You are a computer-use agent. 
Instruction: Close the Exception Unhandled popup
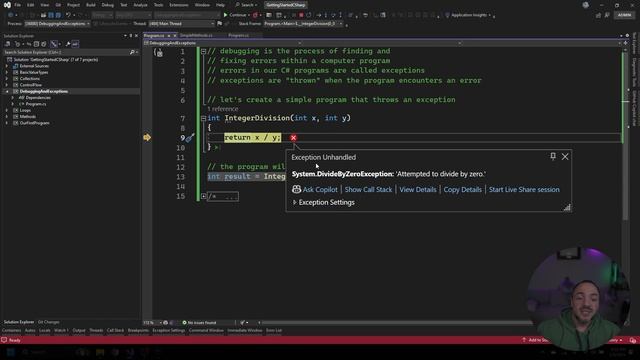565,156
